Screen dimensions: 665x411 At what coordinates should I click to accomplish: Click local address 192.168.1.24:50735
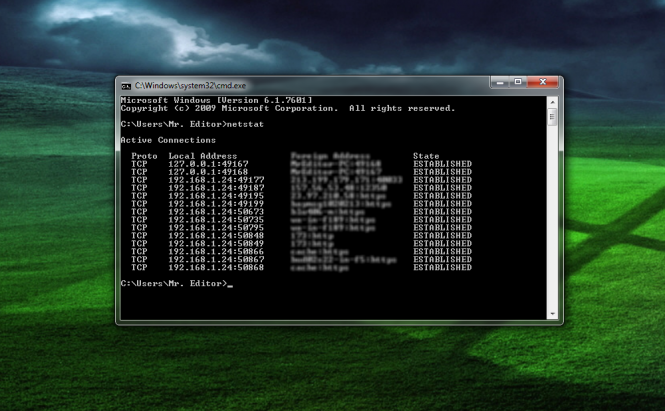(x=216, y=220)
